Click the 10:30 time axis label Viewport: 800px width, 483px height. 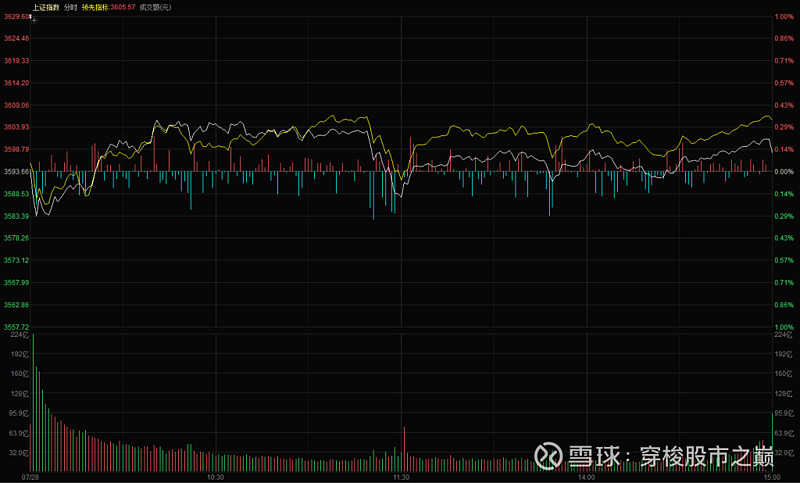click(215, 477)
